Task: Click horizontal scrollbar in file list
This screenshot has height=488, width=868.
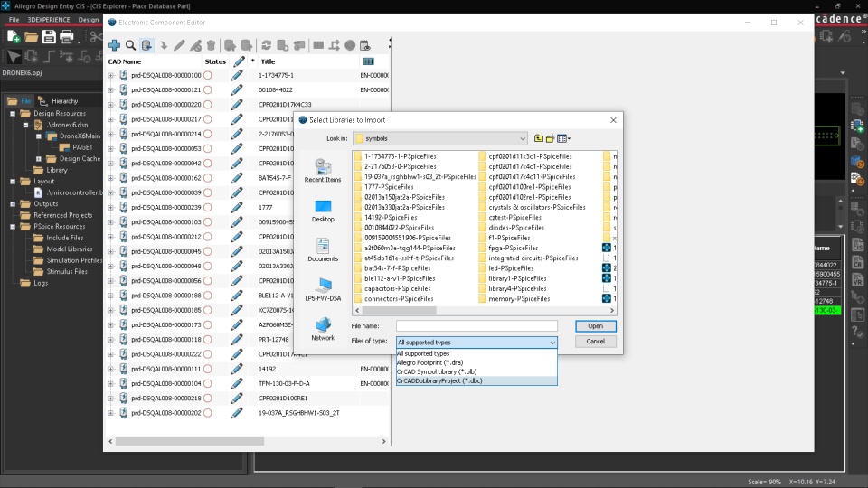Action: [x=399, y=310]
